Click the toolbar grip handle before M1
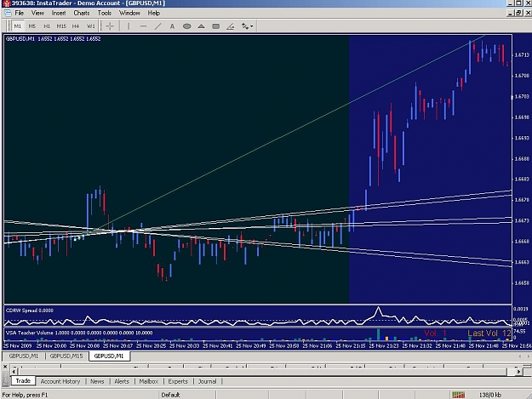The width and height of the screenshot is (532, 399). [x=9, y=26]
